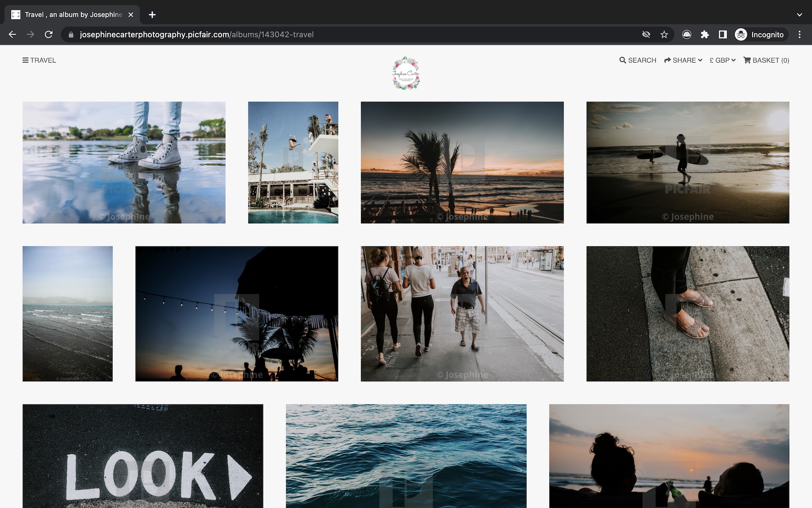Toggle the browser side panel icon
This screenshot has width=812, height=508.
[x=723, y=35]
